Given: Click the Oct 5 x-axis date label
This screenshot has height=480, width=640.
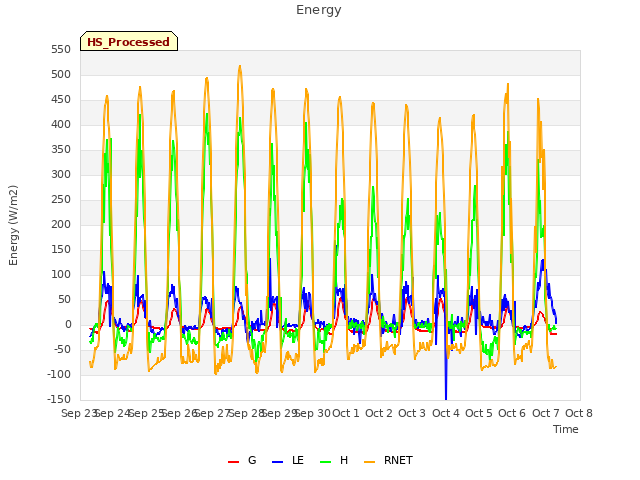Looking at the screenshot, I should point(479,413).
